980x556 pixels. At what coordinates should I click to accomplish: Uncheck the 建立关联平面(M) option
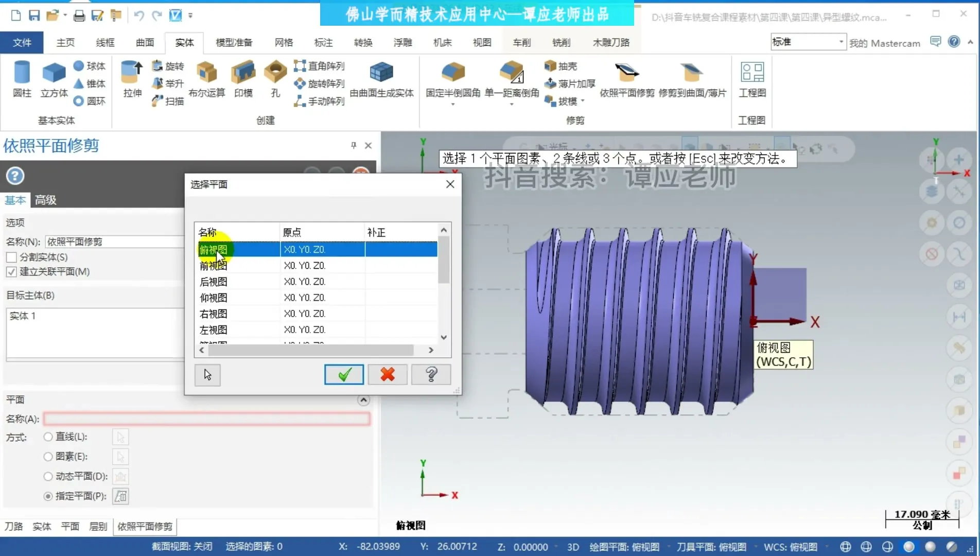[x=11, y=272]
